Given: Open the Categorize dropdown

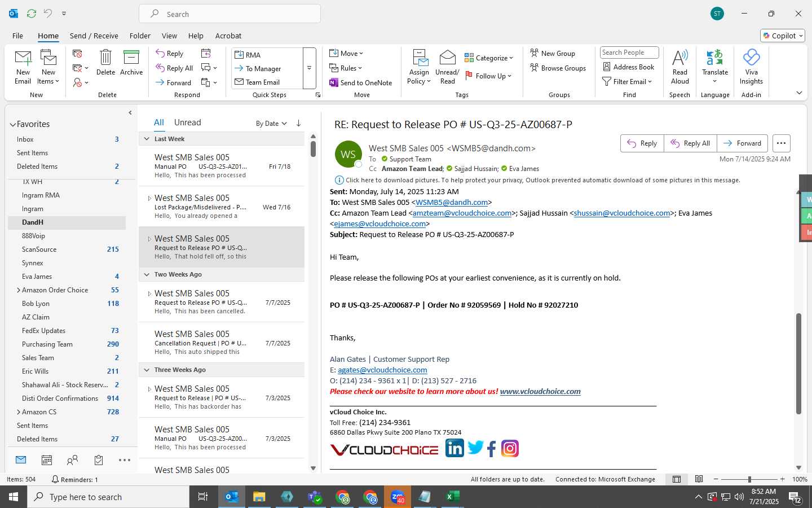Looking at the screenshot, I should pos(489,58).
